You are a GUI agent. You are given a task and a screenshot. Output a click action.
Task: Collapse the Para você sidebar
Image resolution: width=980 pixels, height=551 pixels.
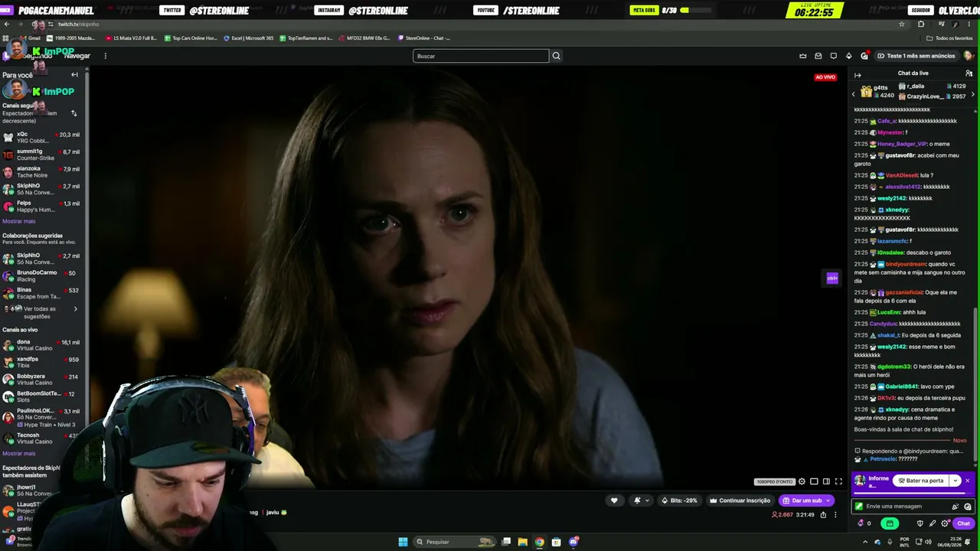[x=74, y=75]
